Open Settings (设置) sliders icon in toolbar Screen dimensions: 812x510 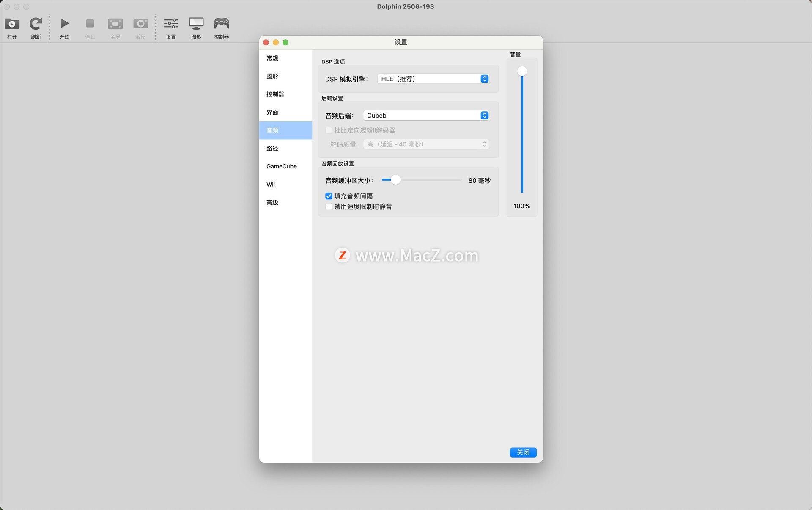(171, 24)
